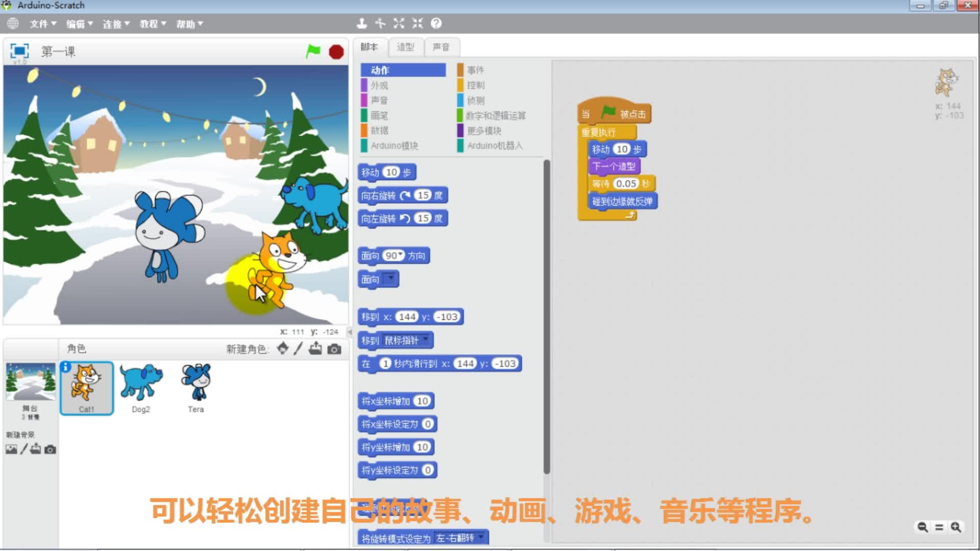
Task: Open the language globe menu
Action: pyautogui.click(x=13, y=23)
